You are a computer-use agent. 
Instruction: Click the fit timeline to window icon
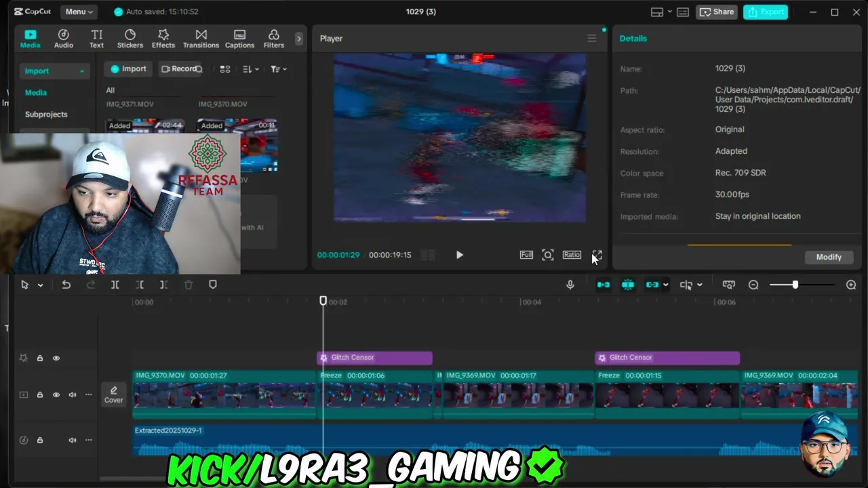[729, 285]
